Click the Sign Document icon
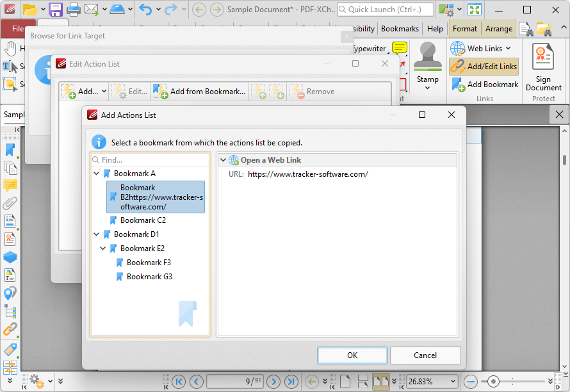This screenshot has height=392, width=570. coord(544,67)
